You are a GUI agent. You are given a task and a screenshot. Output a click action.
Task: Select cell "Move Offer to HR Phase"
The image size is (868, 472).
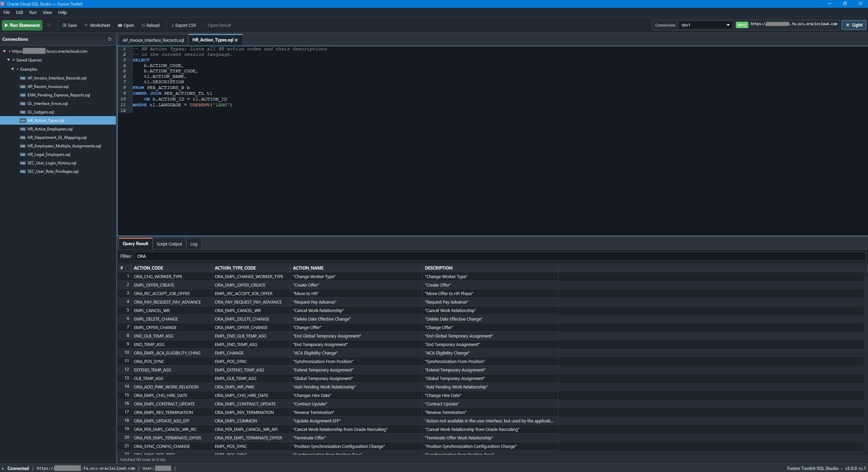[490, 294]
